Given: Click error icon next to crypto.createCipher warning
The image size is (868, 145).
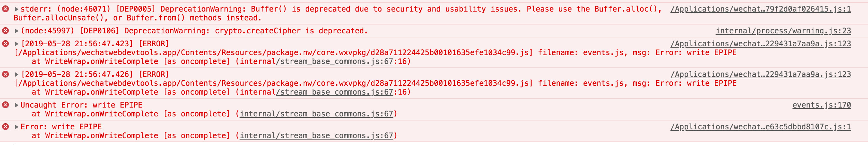Looking at the screenshot, I should tap(5, 31).
